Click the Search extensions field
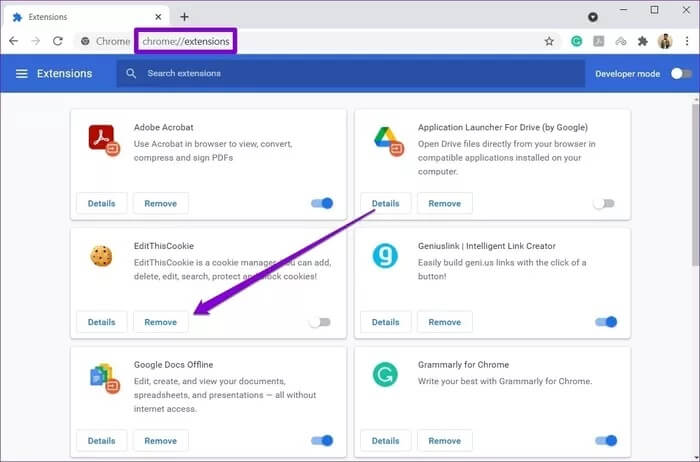This screenshot has height=462, width=700. coord(351,73)
